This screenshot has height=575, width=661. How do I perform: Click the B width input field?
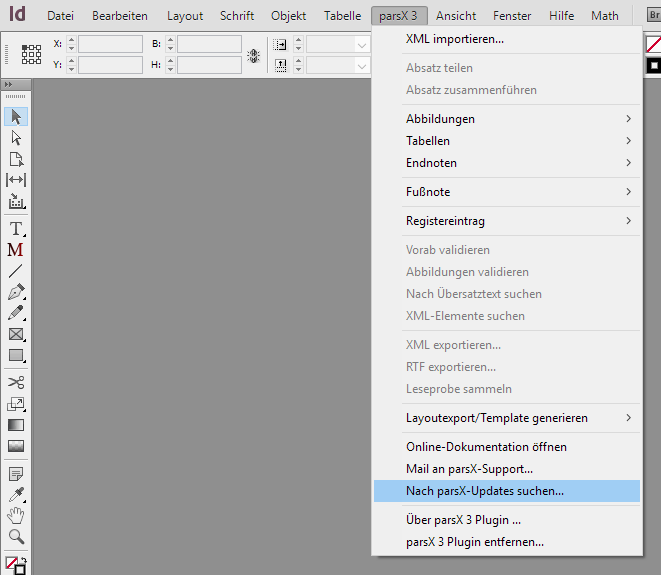click(x=210, y=44)
